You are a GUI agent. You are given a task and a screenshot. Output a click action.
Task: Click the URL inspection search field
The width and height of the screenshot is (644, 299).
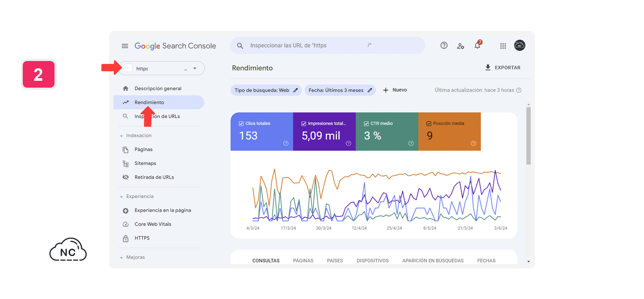(x=328, y=46)
